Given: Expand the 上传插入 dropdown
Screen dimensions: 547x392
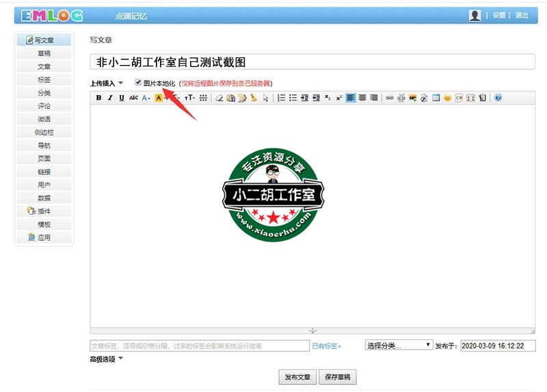Looking at the screenshot, I should point(107,83).
